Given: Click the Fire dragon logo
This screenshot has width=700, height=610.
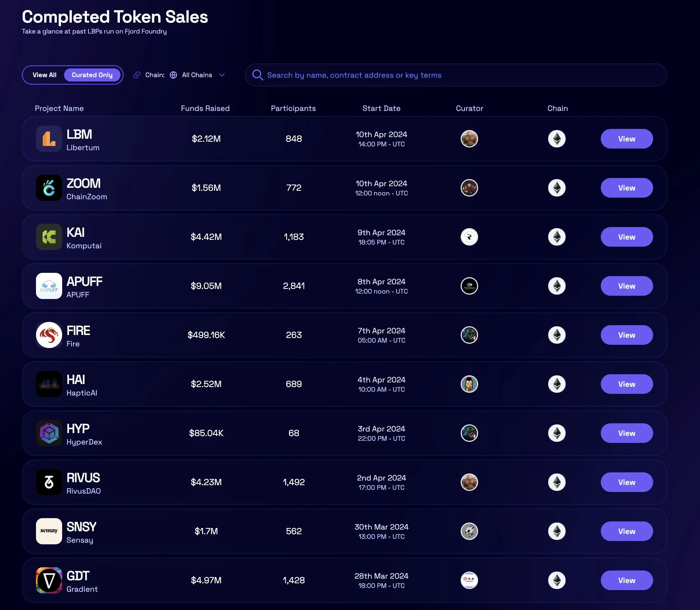Looking at the screenshot, I should coord(49,335).
